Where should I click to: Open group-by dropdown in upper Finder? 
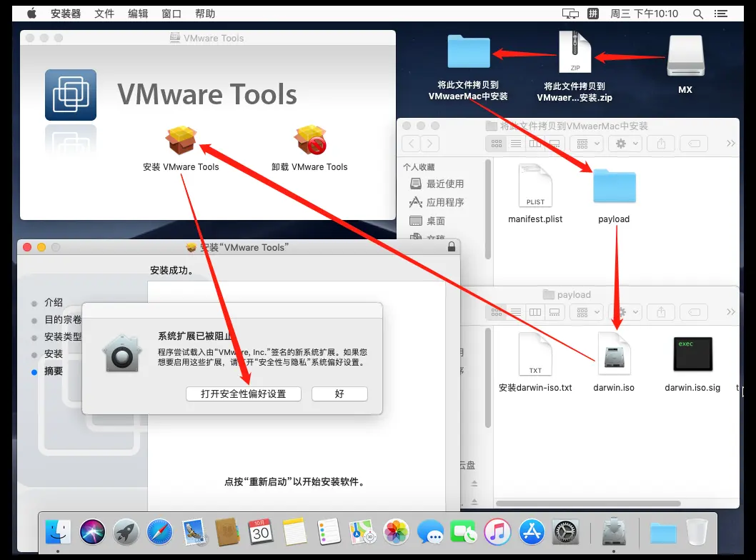tap(587, 144)
